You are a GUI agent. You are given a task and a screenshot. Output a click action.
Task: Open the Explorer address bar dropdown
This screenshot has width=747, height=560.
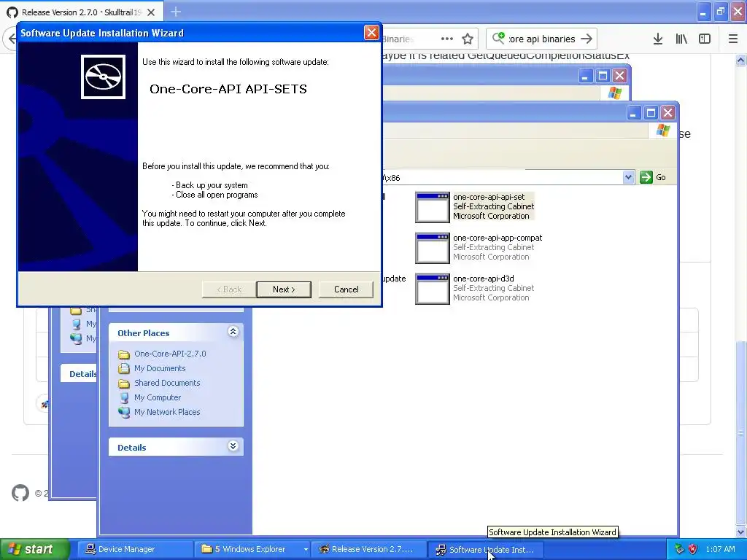[628, 177]
